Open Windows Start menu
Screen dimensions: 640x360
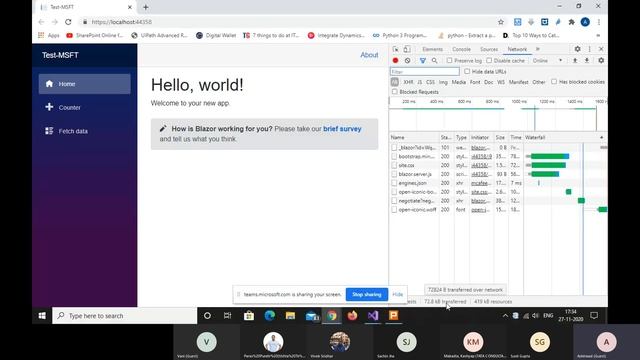[42, 316]
